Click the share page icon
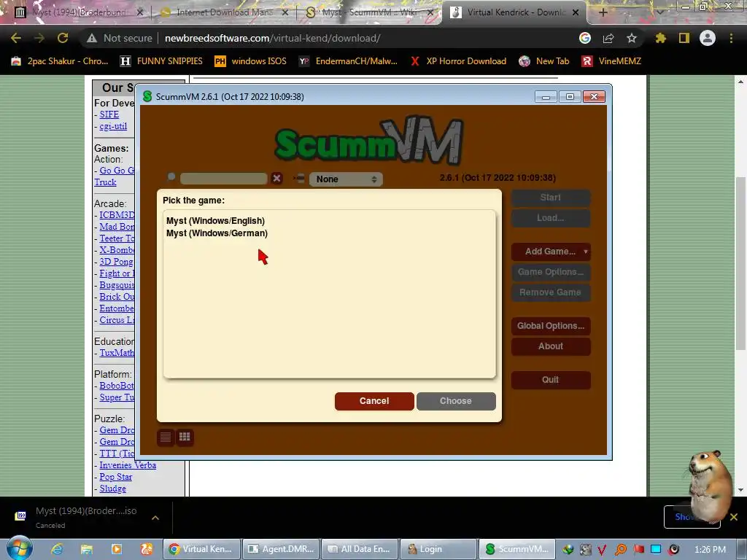 click(x=608, y=38)
